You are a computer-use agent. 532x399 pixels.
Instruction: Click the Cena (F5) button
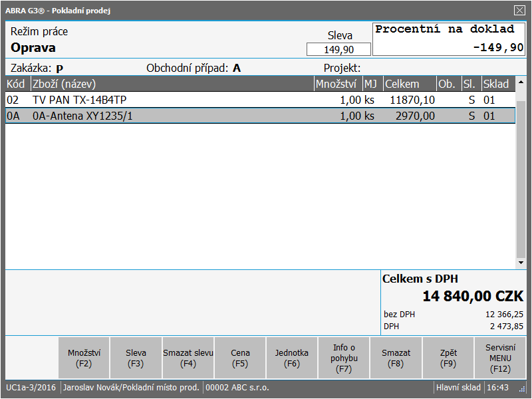click(240, 358)
